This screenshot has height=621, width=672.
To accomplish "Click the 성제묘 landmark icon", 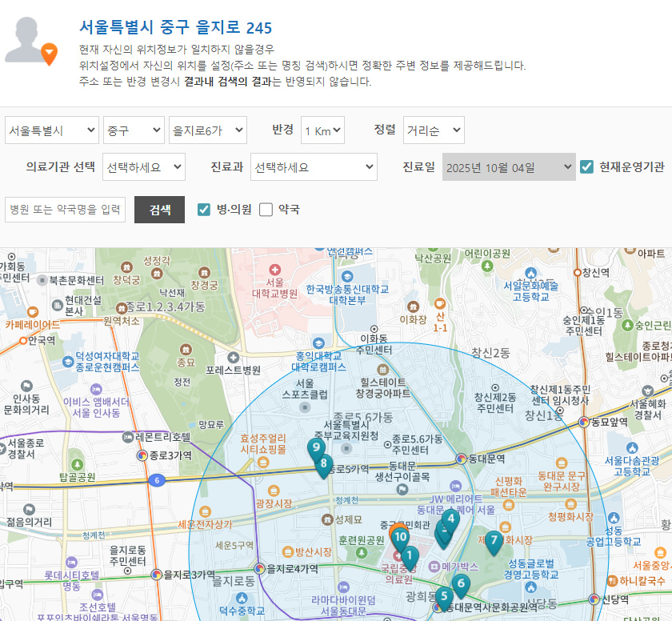I will click(x=327, y=520).
